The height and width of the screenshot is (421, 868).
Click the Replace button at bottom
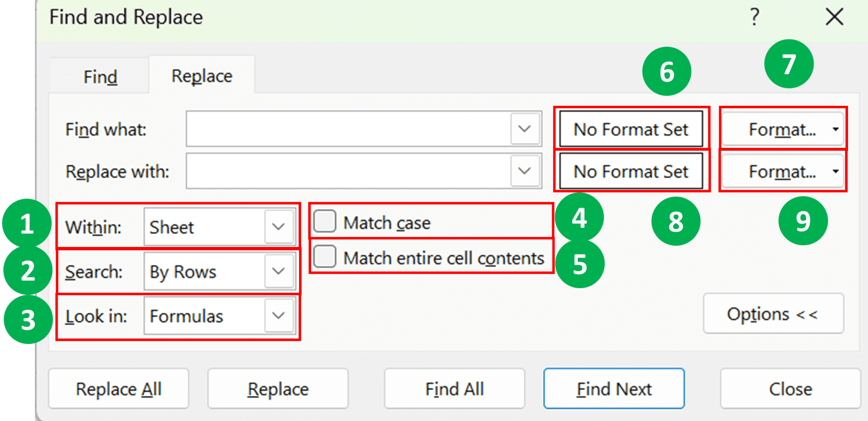coord(278,388)
